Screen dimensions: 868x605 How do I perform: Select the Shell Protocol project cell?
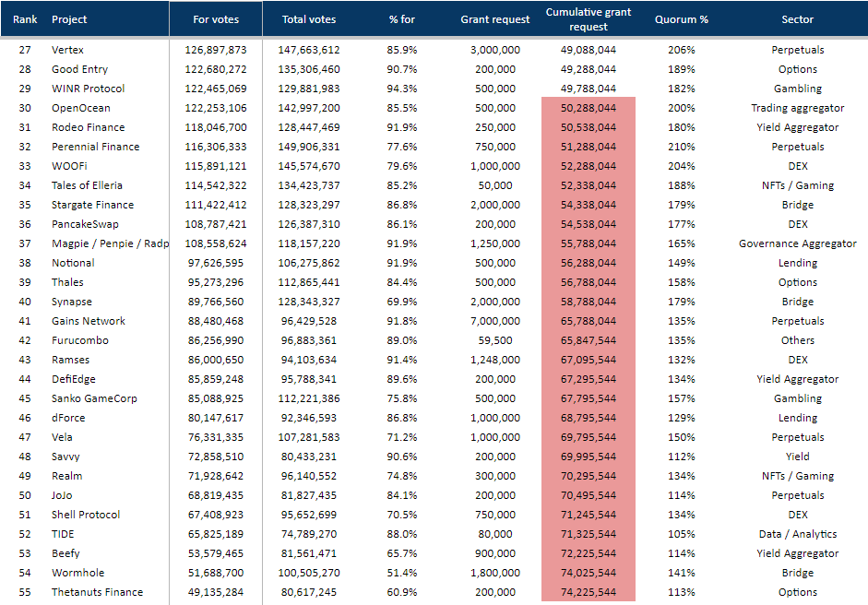(86, 515)
